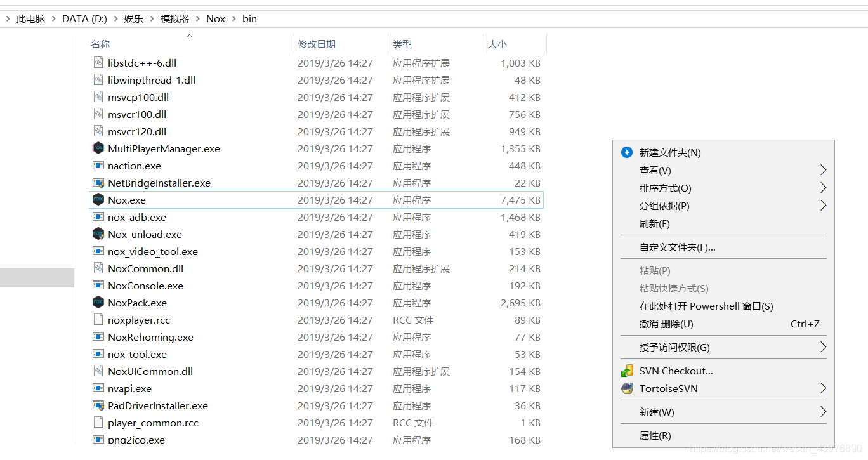Image resolution: width=868 pixels, height=460 pixels.
Task: Open breadcrumb chevron after 此电脑
Action: pyautogui.click(x=54, y=19)
